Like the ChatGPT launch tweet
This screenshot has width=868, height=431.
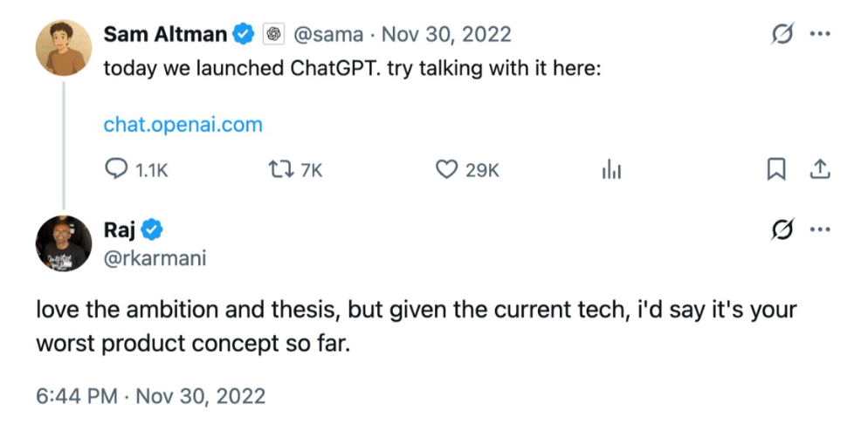point(446,170)
